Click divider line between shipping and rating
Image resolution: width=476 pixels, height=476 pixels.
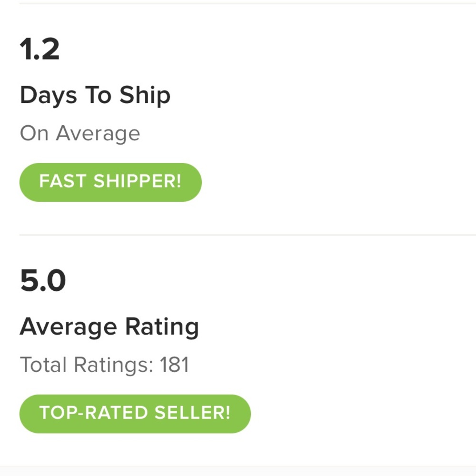tap(248, 235)
